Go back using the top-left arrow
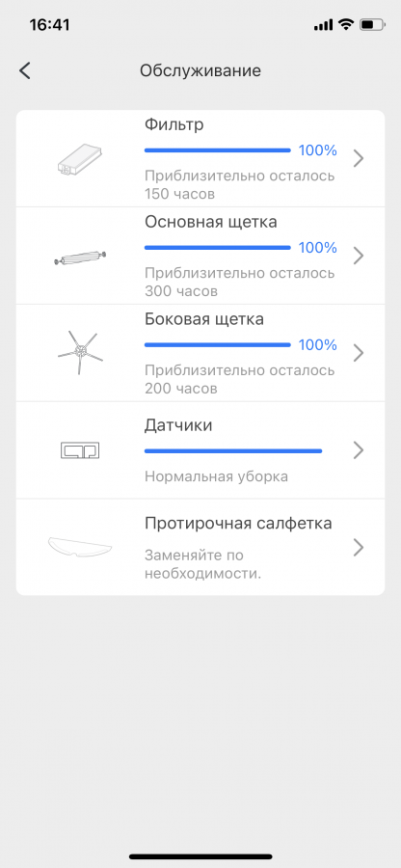This screenshot has width=401, height=868. pyautogui.click(x=24, y=70)
